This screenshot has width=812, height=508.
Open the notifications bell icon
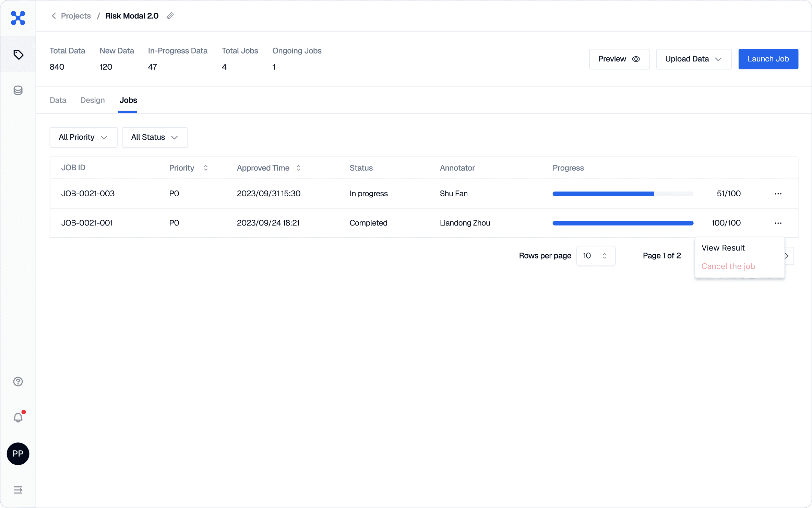click(x=18, y=417)
